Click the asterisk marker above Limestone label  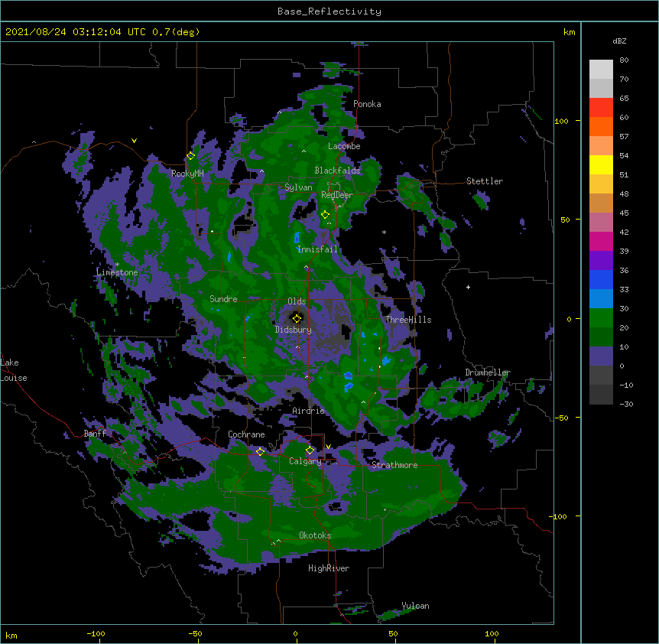pyautogui.click(x=118, y=265)
